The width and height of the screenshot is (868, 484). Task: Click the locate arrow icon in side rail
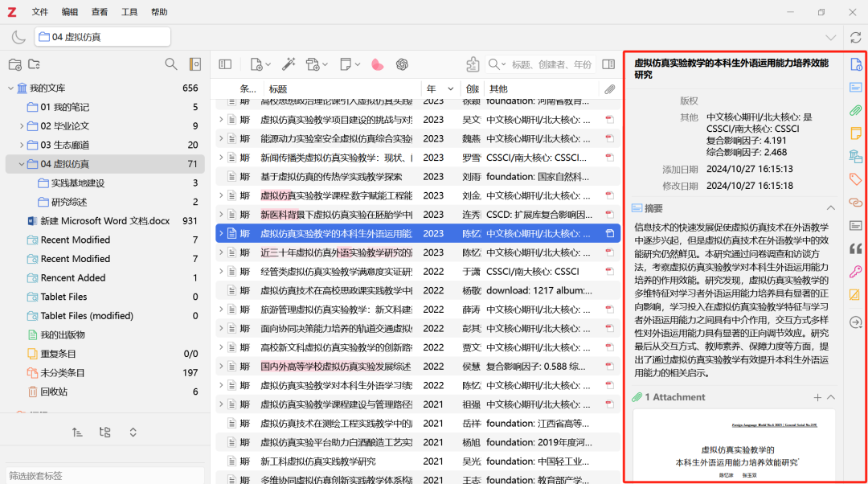coord(856,322)
